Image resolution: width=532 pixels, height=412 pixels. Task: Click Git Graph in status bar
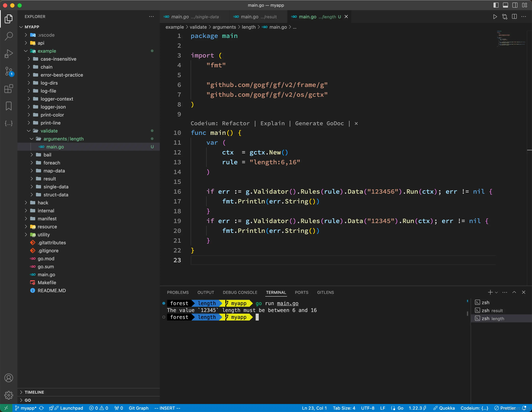[139, 408]
